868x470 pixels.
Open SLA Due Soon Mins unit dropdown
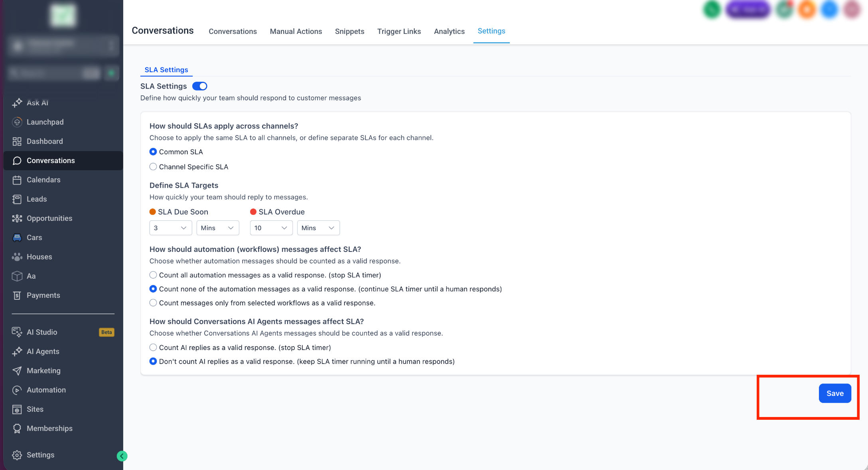pos(218,228)
